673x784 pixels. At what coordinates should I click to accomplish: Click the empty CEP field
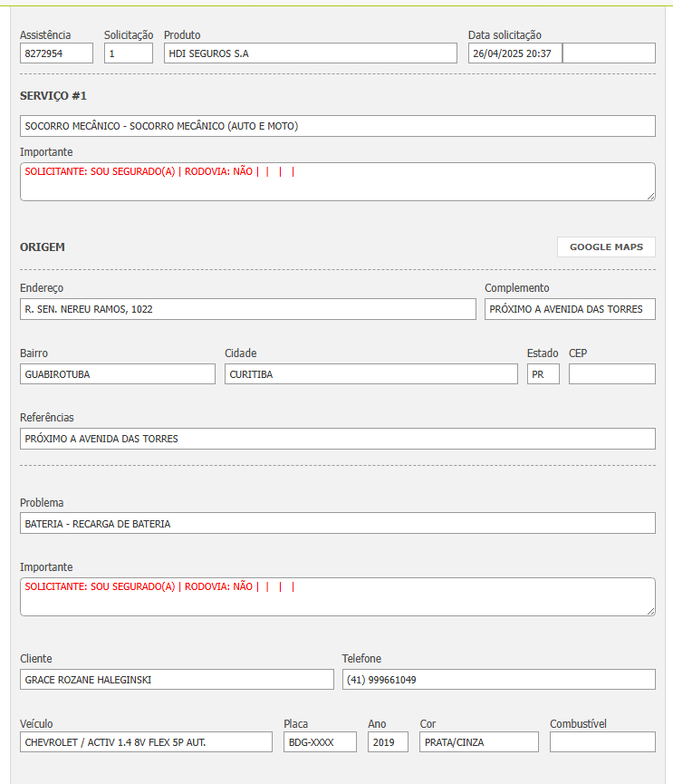tap(611, 374)
